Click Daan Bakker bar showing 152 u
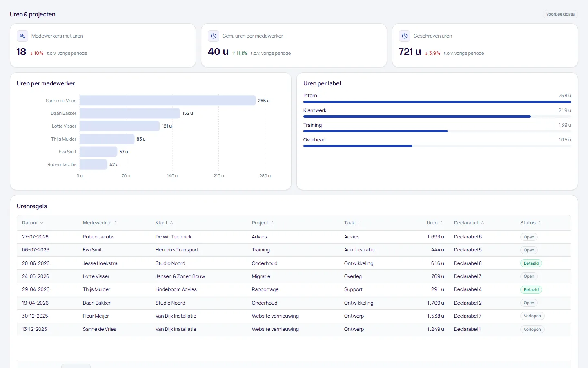Viewport: 588px width, 368px height. tap(130, 113)
